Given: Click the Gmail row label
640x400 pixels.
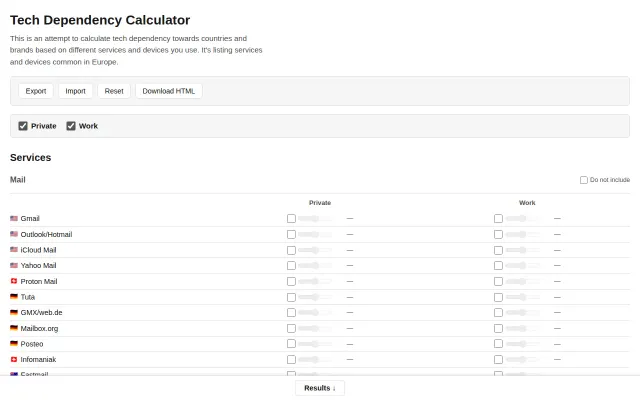Looking at the screenshot, I should pos(30,218).
